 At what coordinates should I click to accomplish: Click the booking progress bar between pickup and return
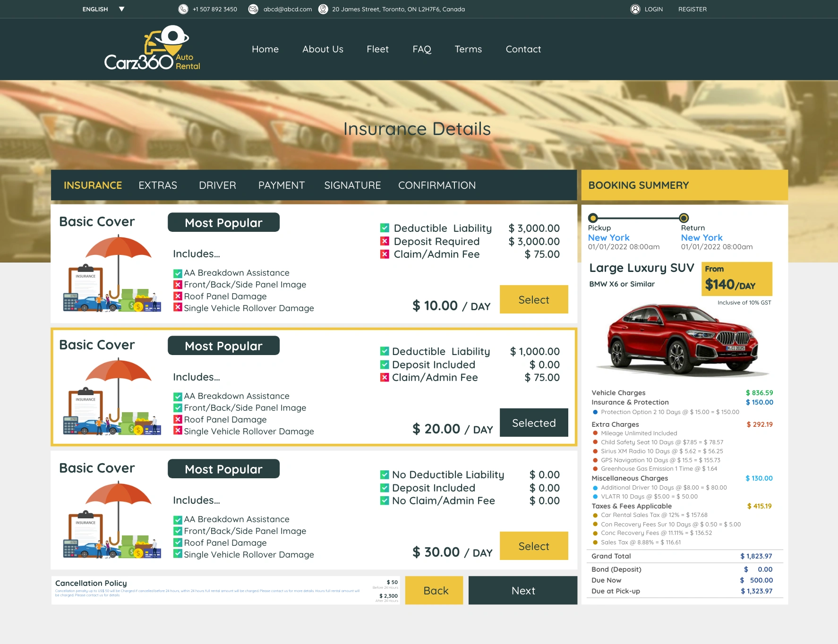click(638, 218)
